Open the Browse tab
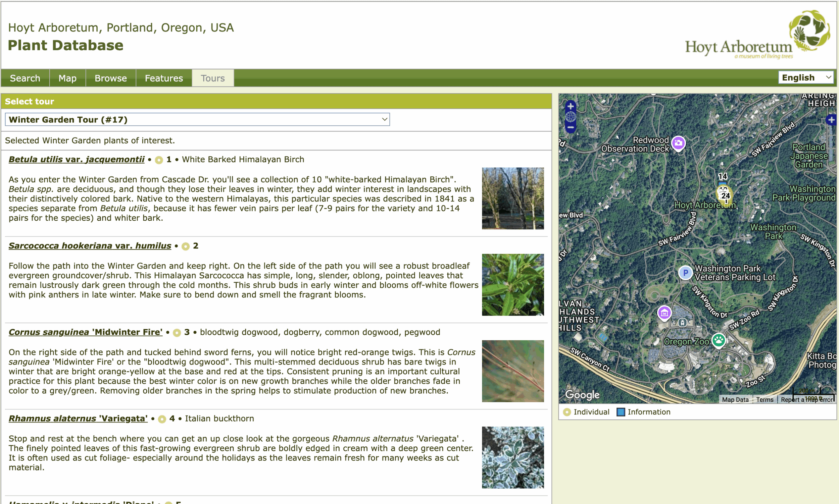Viewport: 839px width, 504px height. pos(111,78)
